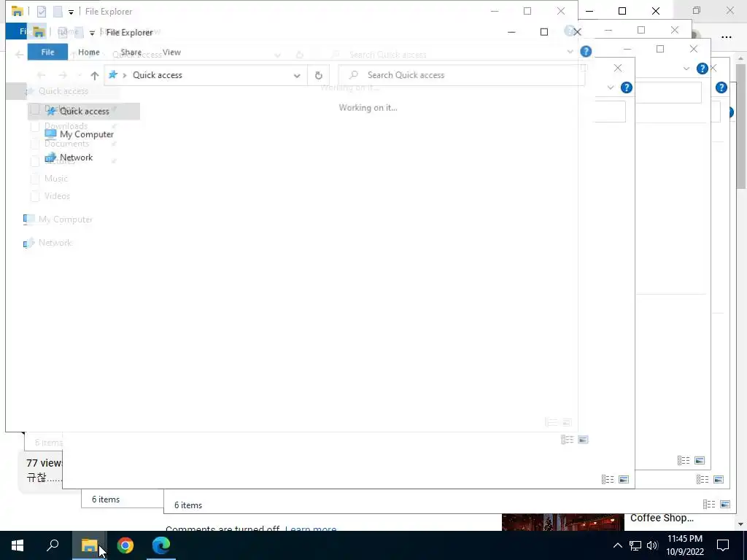Switch to the Home ribbon tab
Viewport: 747px width, 560px height.
(88, 52)
